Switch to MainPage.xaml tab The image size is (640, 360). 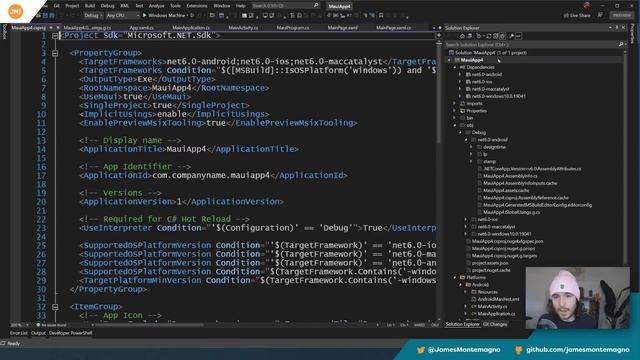coord(342,28)
